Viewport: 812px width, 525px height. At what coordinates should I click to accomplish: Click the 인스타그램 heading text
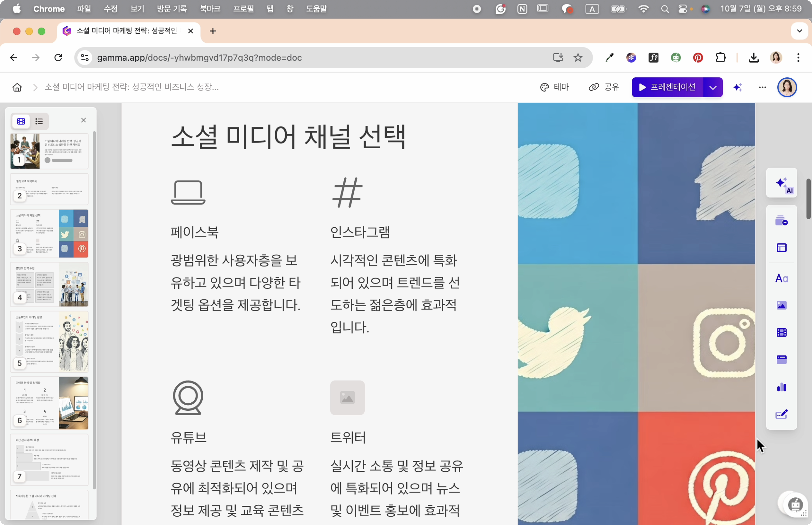(x=360, y=232)
